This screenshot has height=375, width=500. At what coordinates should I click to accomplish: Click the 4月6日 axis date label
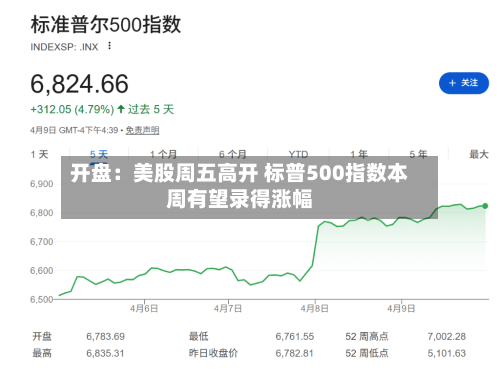144,308
